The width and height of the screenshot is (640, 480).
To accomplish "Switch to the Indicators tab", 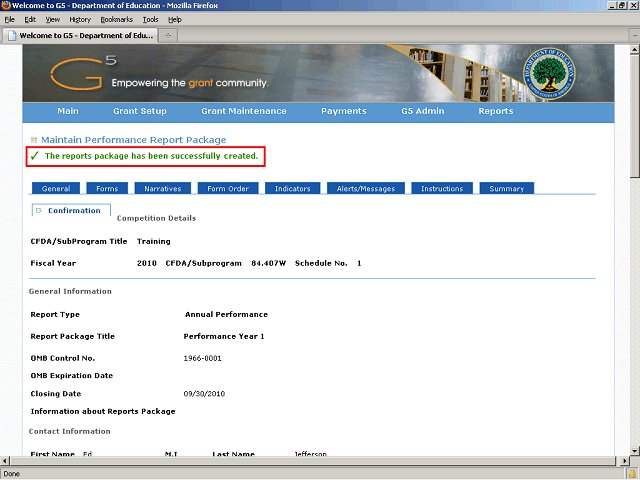I will 293,189.
